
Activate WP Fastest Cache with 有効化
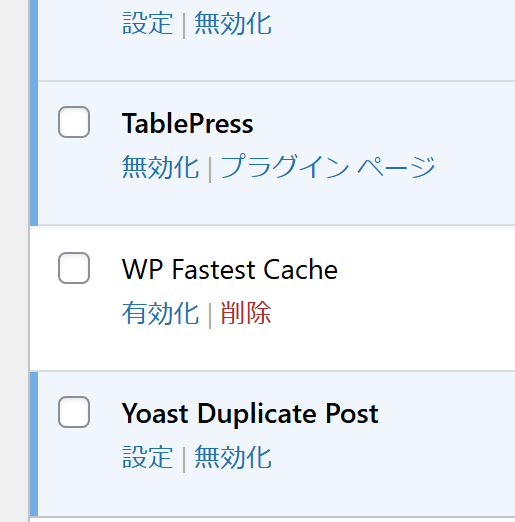pyautogui.click(x=160, y=313)
